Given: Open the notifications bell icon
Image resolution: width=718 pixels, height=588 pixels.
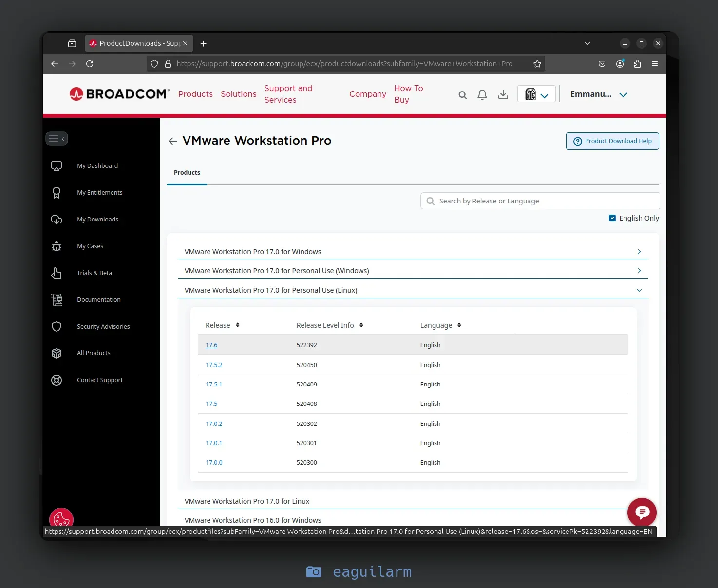Looking at the screenshot, I should coord(482,94).
